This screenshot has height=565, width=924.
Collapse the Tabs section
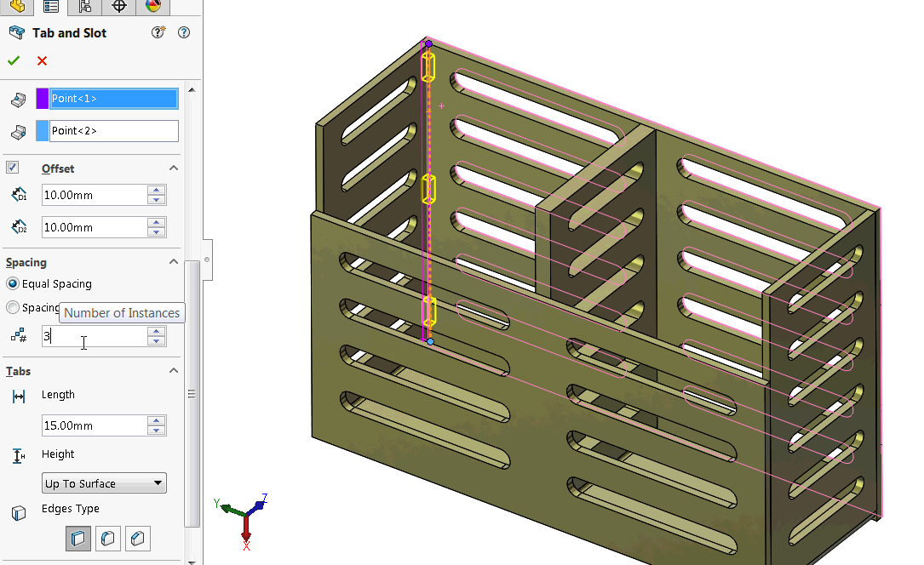pos(173,371)
